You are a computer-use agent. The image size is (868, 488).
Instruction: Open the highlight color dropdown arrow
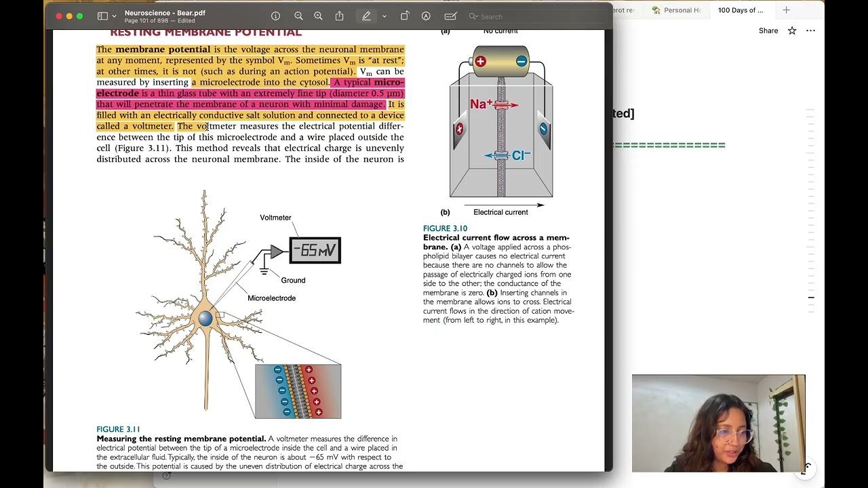coord(384,16)
